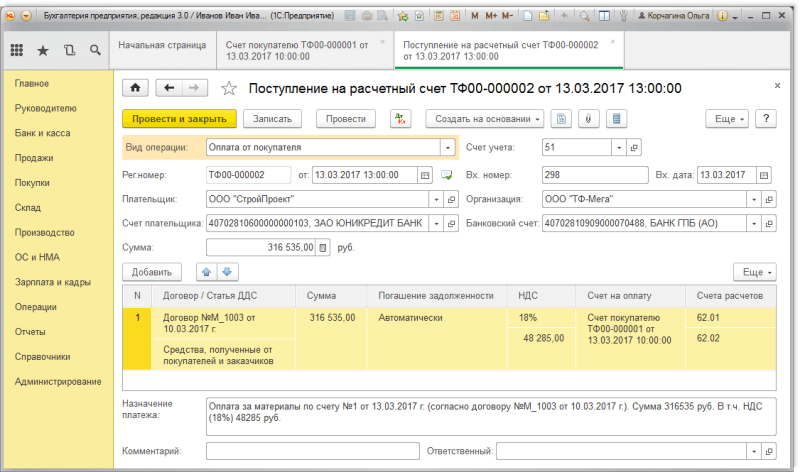Open Справочники section
This screenshot has width=800, height=472.
point(42,357)
